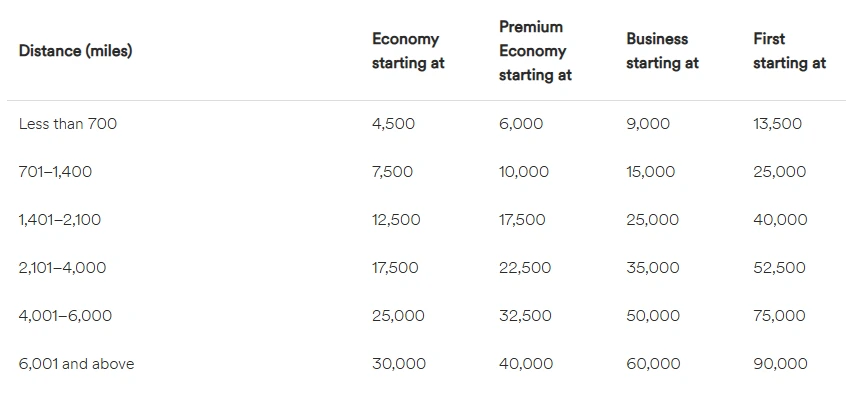Click the 12,500 economy cell

click(396, 220)
